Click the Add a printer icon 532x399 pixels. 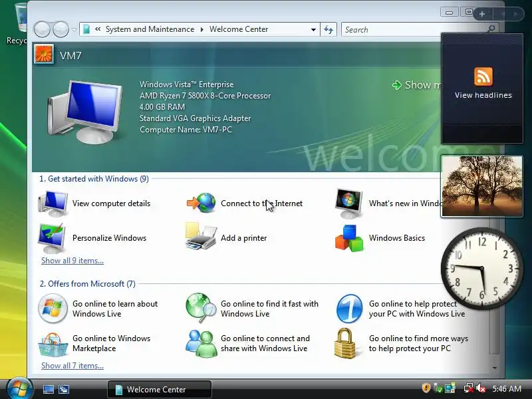pyautogui.click(x=201, y=237)
